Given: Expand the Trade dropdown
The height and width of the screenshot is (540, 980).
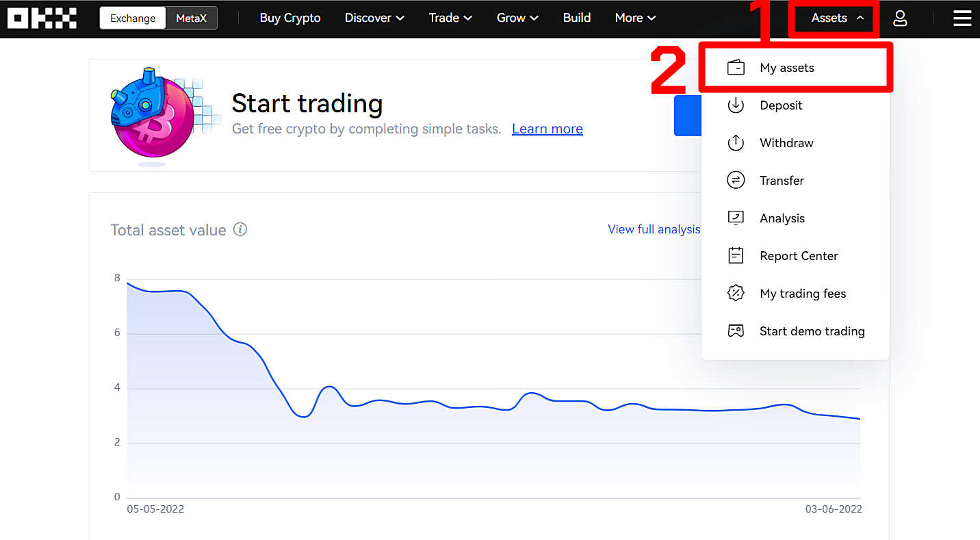Looking at the screenshot, I should tap(450, 18).
